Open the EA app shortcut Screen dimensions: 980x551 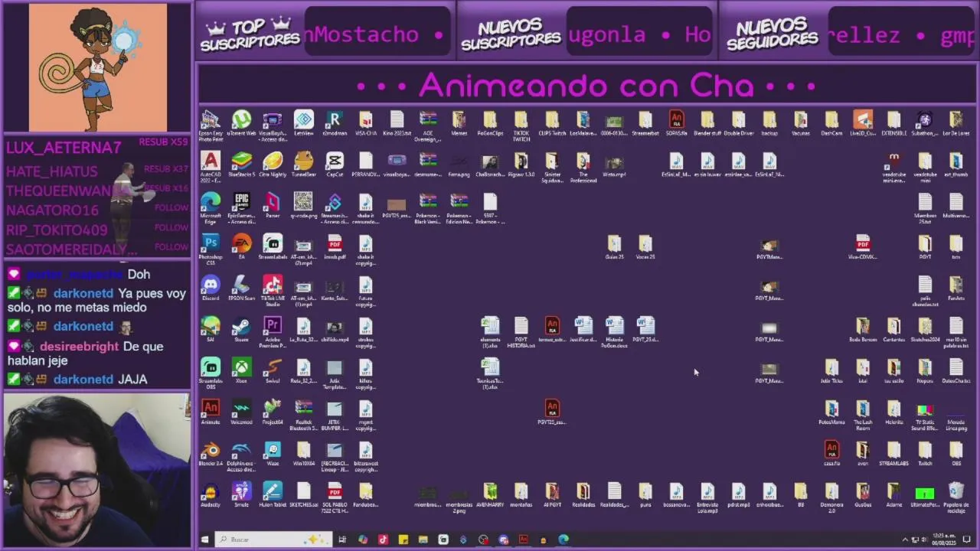(x=241, y=248)
